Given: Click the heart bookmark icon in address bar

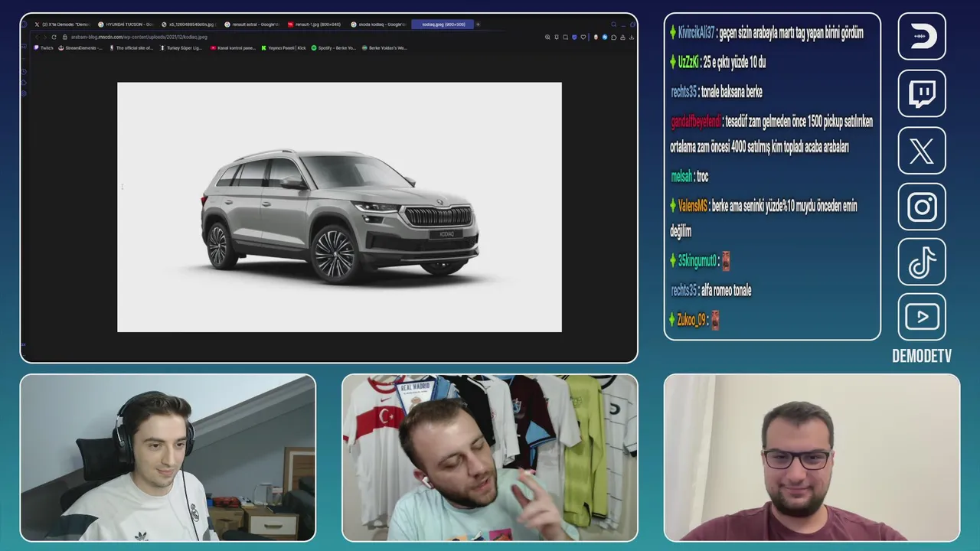Looking at the screenshot, I should pos(583,37).
